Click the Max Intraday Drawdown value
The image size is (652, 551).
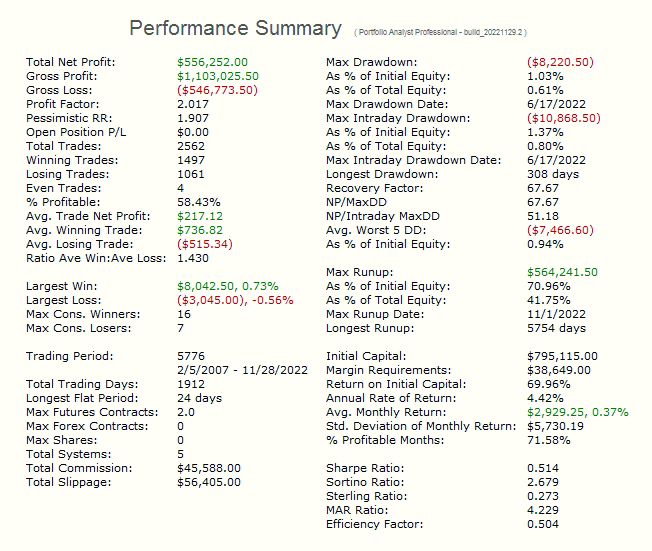tap(564, 118)
